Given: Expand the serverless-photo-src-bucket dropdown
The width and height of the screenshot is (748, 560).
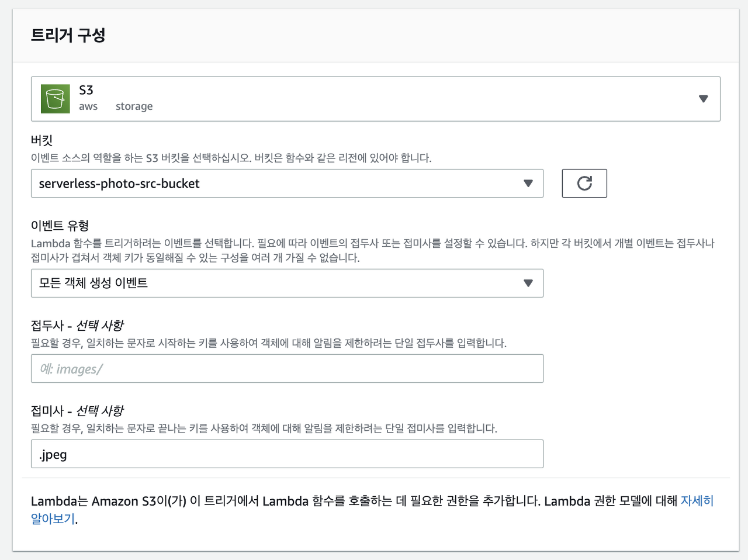Looking at the screenshot, I should [x=287, y=184].
